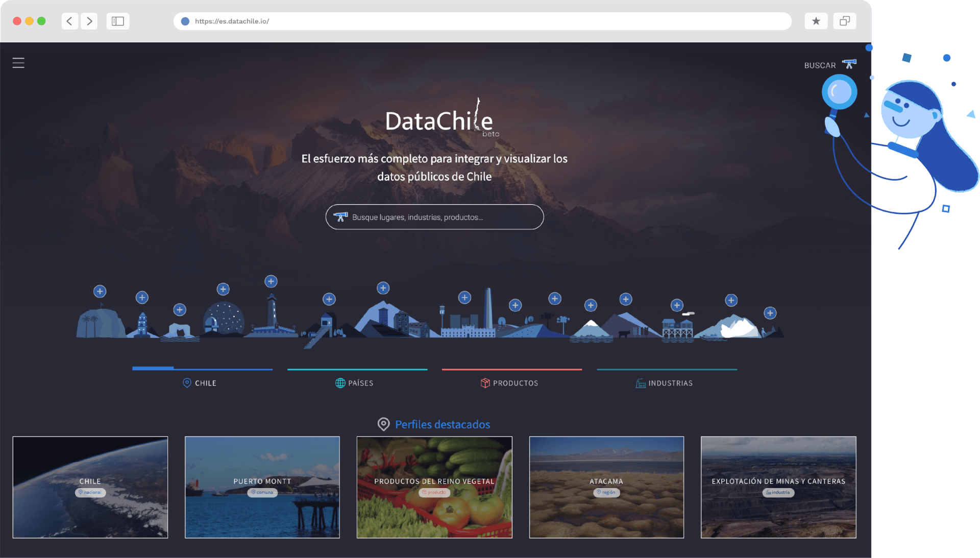Screen dimensions: 980x558
Task: Open the browser tabs overview icon
Action: point(845,21)
